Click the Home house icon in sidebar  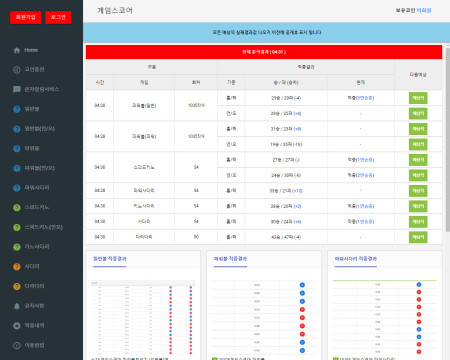pyautogui.click(x=17, y=50)
